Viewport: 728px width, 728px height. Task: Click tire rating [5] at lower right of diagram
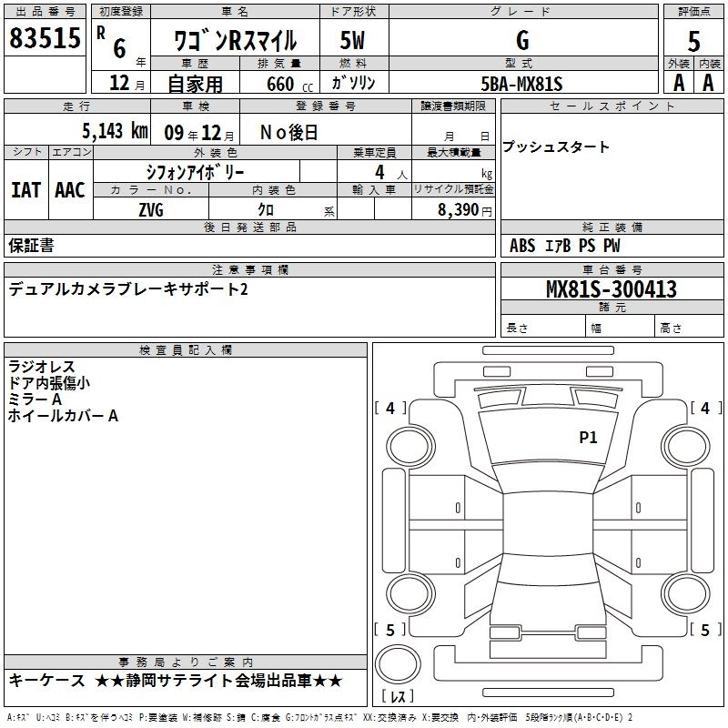[x=706, y=630]
